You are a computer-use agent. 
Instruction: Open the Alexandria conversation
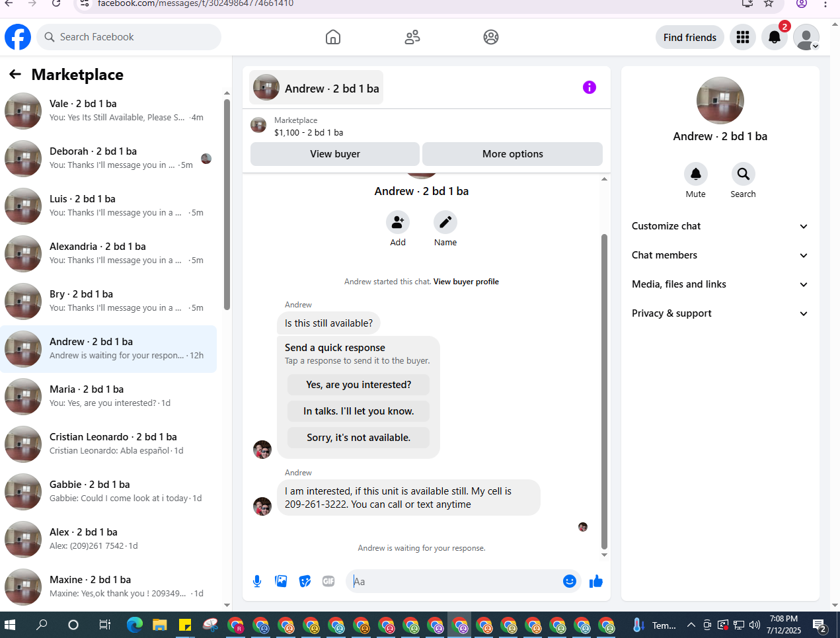coord(109,254)
